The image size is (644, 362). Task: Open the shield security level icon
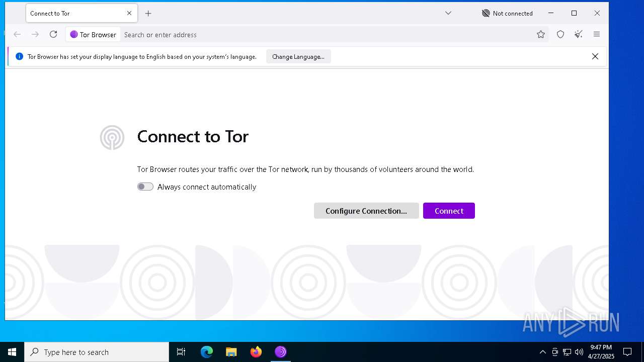pos(560,34)
